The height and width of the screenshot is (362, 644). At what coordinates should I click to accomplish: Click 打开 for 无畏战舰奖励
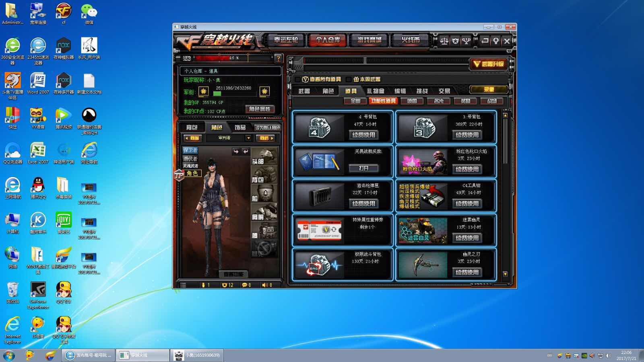tap(363, 168)
